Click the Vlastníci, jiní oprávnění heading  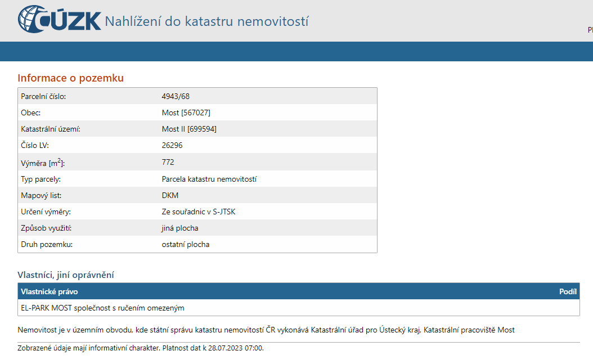pyautogui.click(x=66, y=275)
